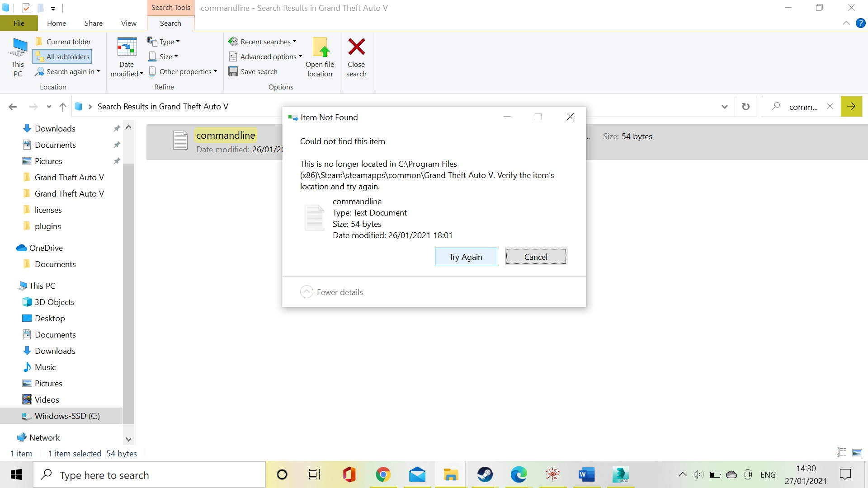Open the Recent searches dropdown

(264, 42)
